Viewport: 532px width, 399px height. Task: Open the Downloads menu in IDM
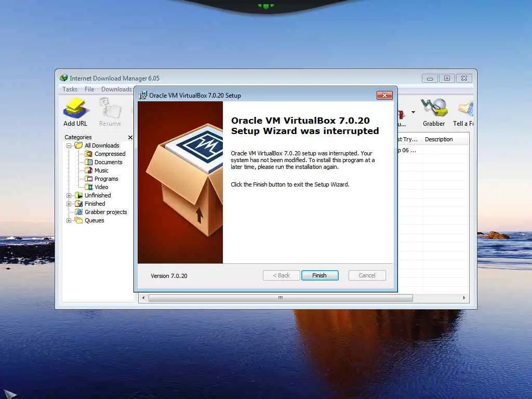116,89
